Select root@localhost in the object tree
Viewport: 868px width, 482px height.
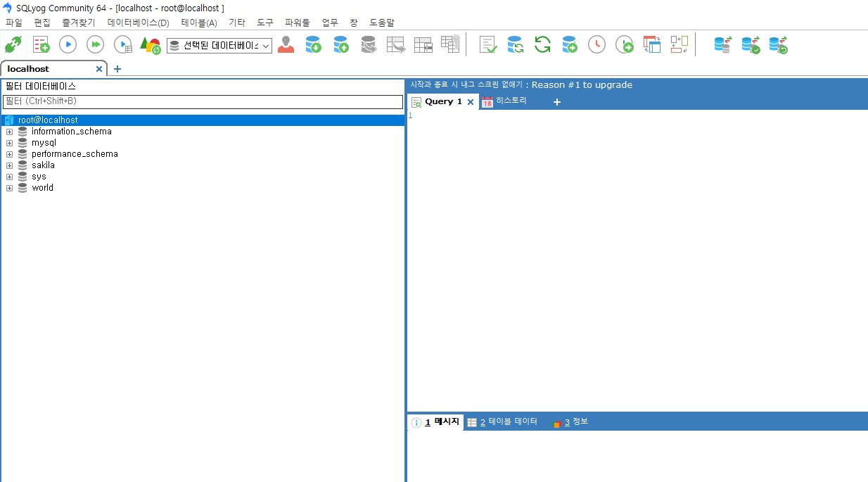point(48,120)
